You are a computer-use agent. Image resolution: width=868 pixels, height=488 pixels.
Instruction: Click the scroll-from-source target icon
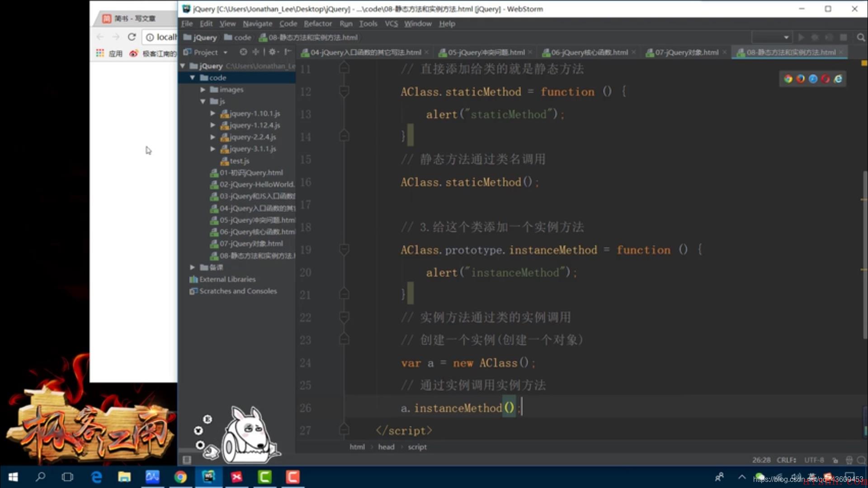(243, 52)
